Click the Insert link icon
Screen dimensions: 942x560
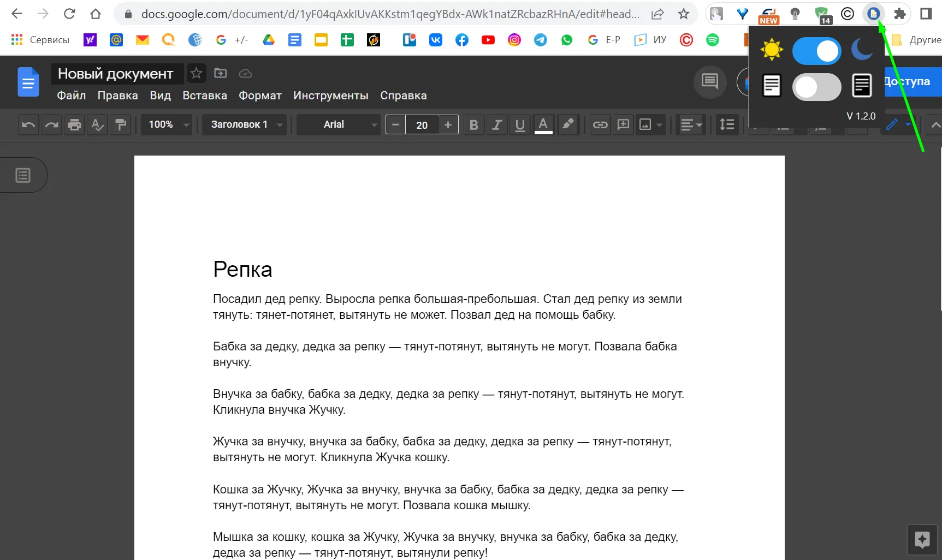600,125
